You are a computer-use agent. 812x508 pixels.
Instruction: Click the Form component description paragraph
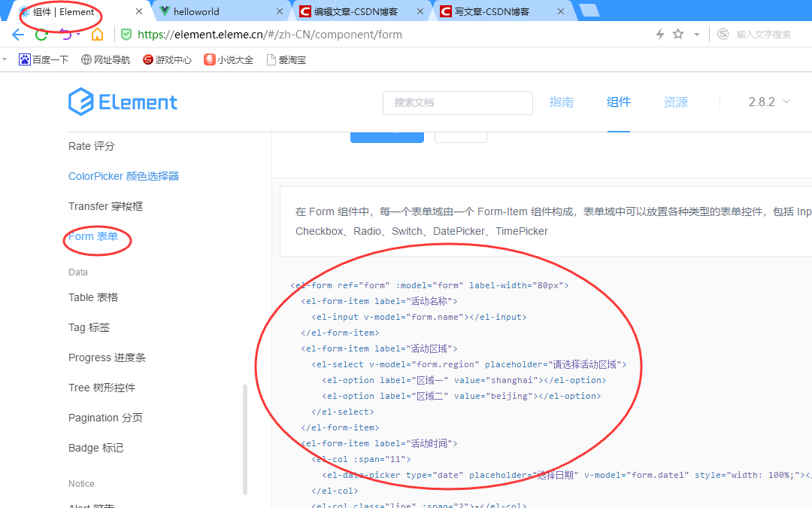[x=553, y=221]
